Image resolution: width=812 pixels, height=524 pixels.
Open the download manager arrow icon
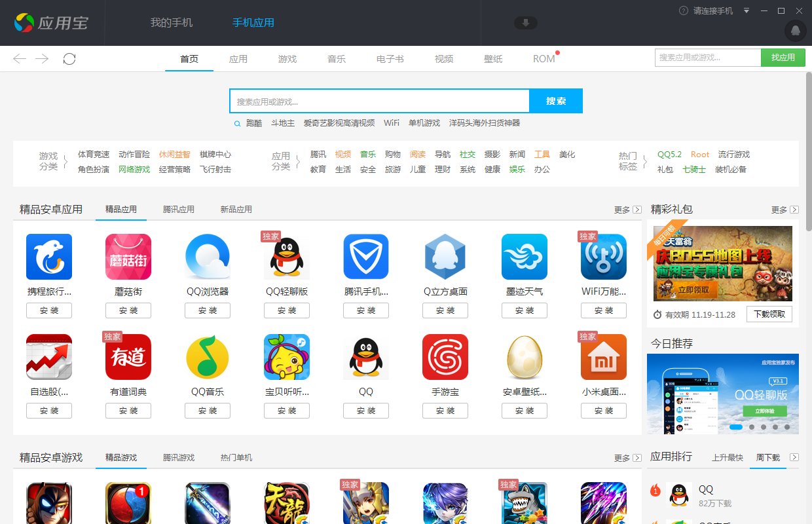526,23
